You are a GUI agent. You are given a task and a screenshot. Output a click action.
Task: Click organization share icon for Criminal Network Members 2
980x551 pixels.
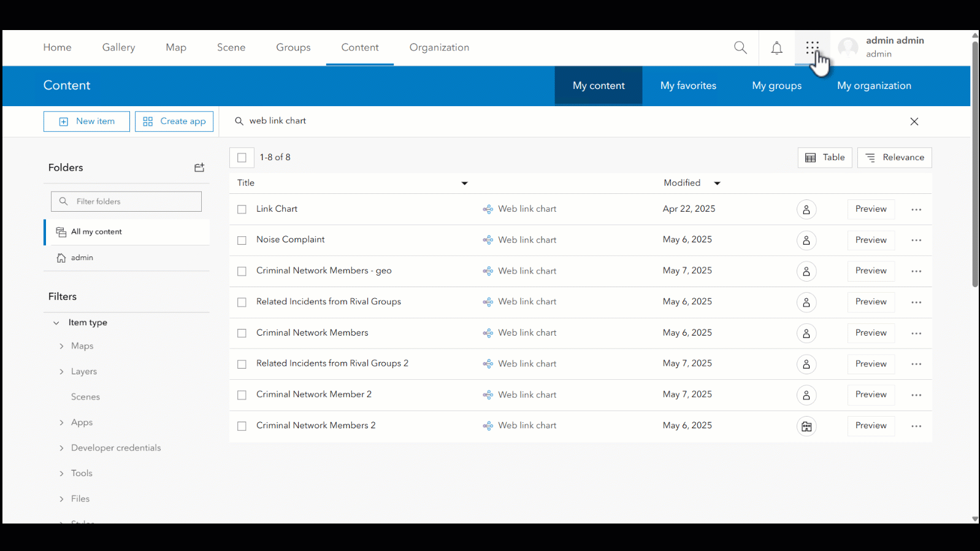click(x=806, y=426)
